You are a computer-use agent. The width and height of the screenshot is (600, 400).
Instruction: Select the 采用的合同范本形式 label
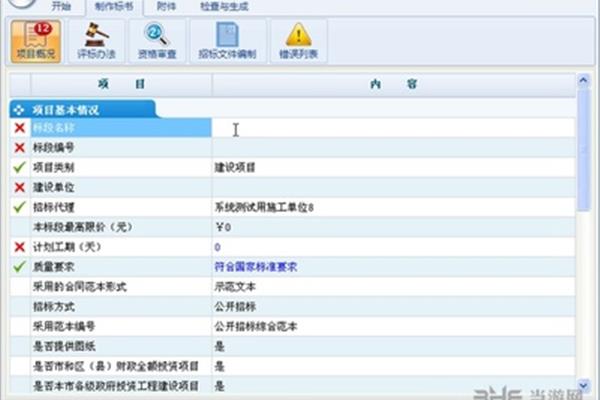(80, 287)
